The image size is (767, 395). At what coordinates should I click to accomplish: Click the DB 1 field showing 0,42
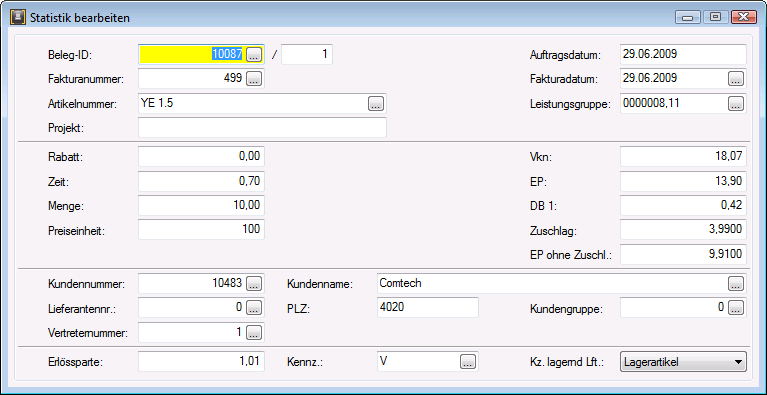[x=683, y=205]
